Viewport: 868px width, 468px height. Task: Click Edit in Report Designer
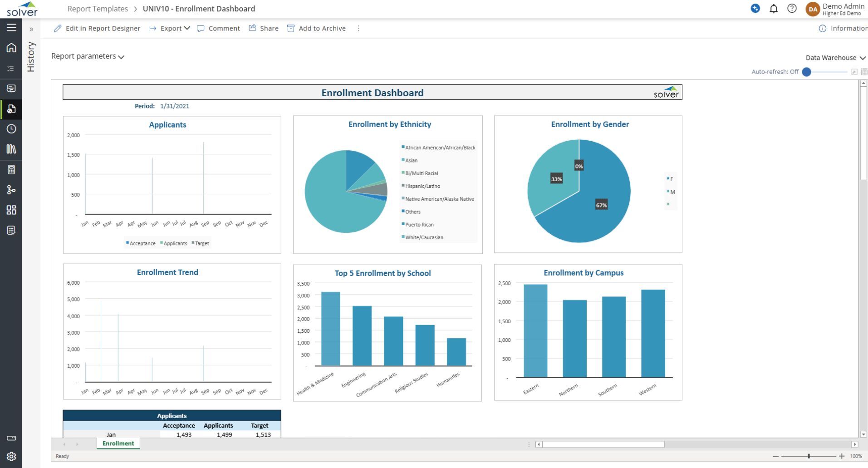97,28
